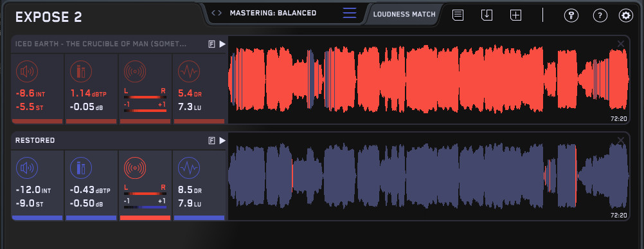Image resolution: width=644 pixels, height=249 pixels.
Task: Open settings gear icon
Action: (x=626, y=15)
